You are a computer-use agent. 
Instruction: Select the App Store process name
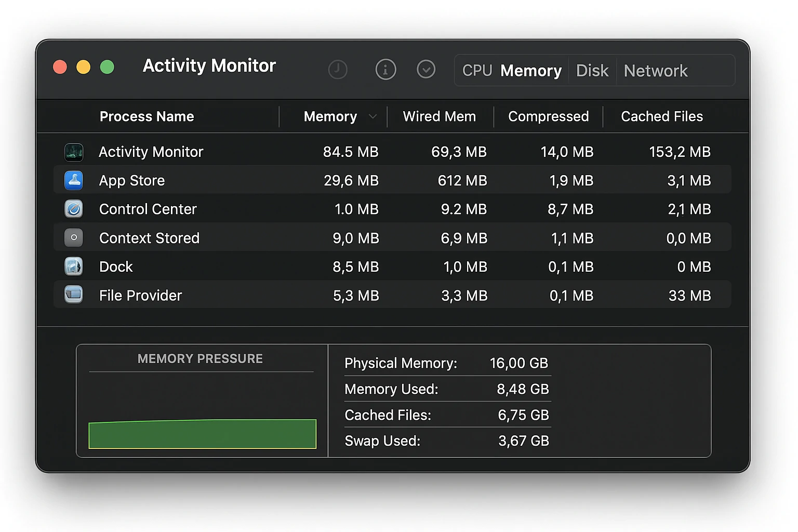click(x=132, y=180)
